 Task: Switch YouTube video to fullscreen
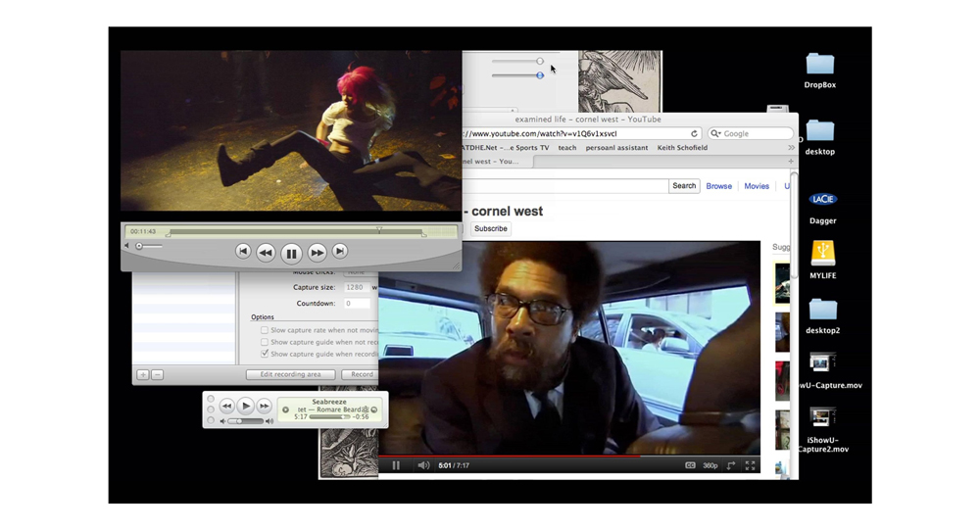point(750,465)
